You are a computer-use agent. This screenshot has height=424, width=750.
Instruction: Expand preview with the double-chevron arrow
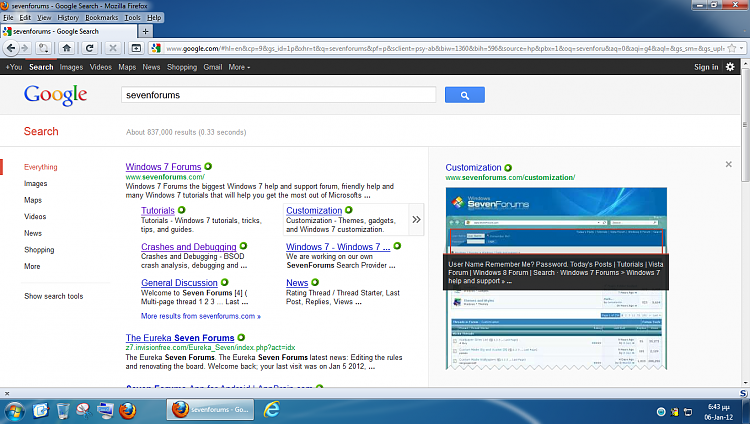click(416, 219)
